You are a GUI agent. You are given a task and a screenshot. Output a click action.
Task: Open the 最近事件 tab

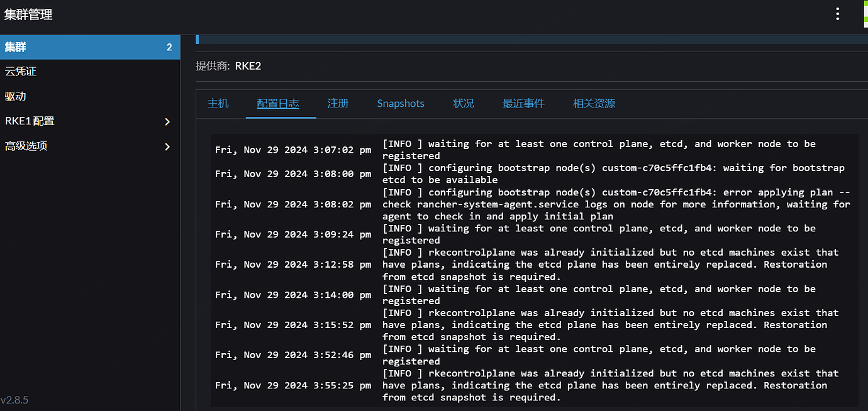click(x=524, y=103)
